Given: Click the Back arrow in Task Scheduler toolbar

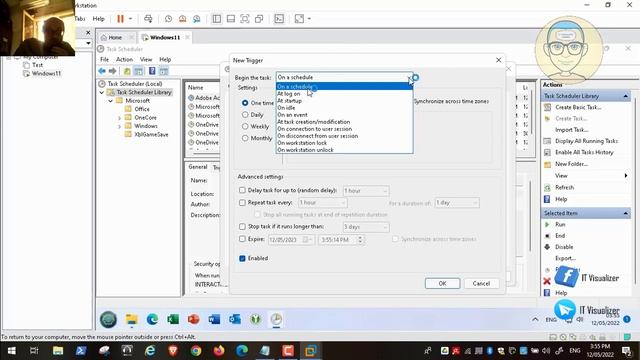Looking at the screenshot, I should point(102,71).
